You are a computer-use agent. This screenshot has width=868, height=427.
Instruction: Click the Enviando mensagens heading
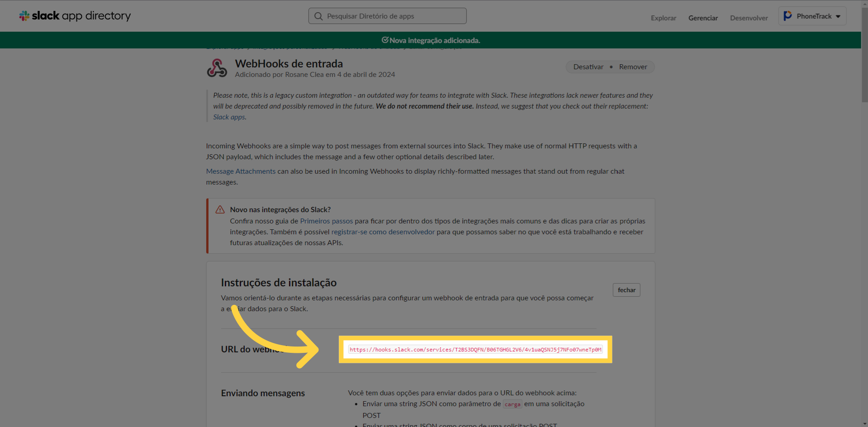(x=263, y=393)
